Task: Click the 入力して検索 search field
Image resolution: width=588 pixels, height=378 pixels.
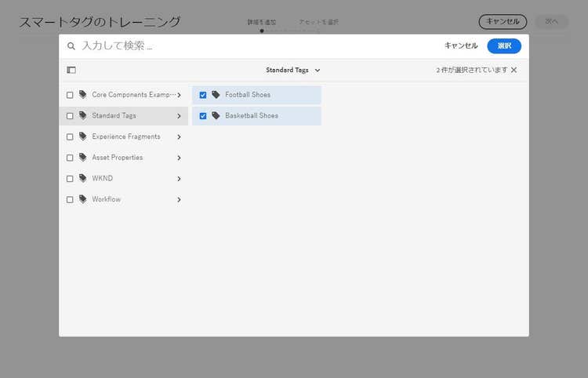Action: click(251, 46)
